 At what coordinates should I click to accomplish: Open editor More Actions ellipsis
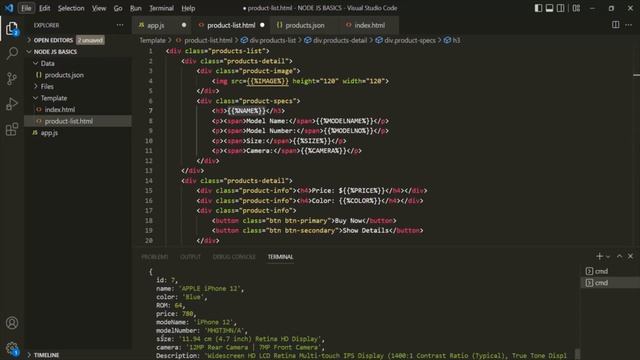tap(629, 25)
